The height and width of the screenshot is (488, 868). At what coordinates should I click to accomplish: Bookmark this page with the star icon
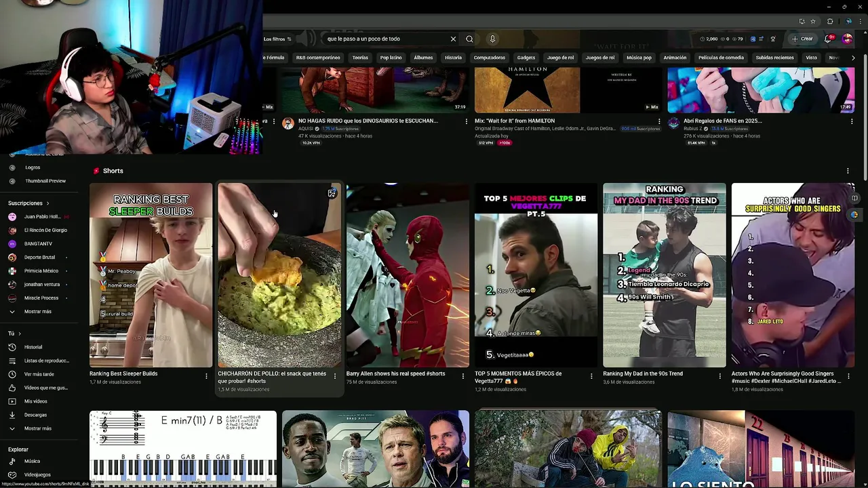[x=812, y=21]
